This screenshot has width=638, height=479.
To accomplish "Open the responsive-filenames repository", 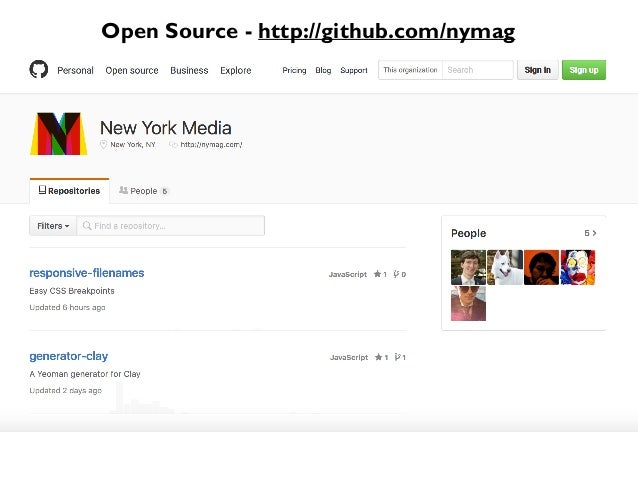I will click(87, 273).
